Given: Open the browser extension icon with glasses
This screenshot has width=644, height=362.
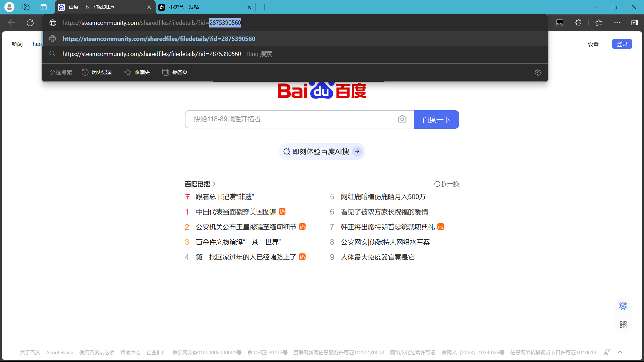Looking at the screenshot, I should pos(560,23).
